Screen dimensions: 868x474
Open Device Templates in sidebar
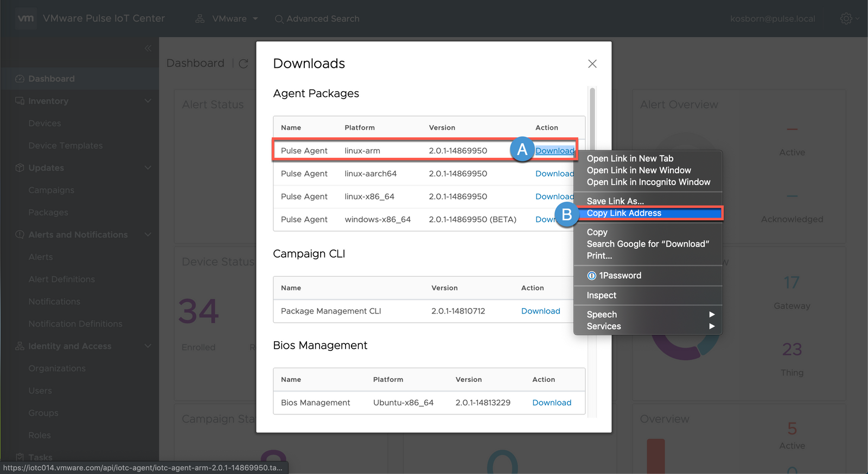pos(65,146)
